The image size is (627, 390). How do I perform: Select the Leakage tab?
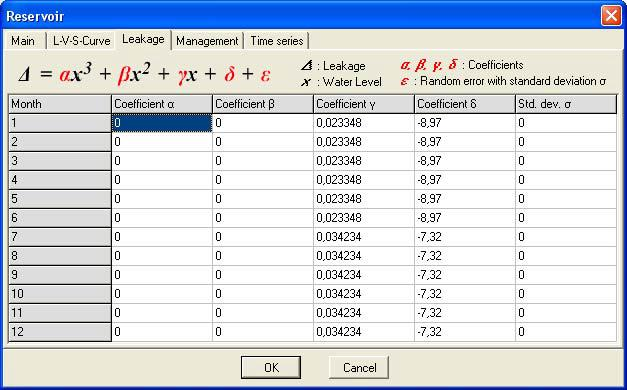(143, 40)
